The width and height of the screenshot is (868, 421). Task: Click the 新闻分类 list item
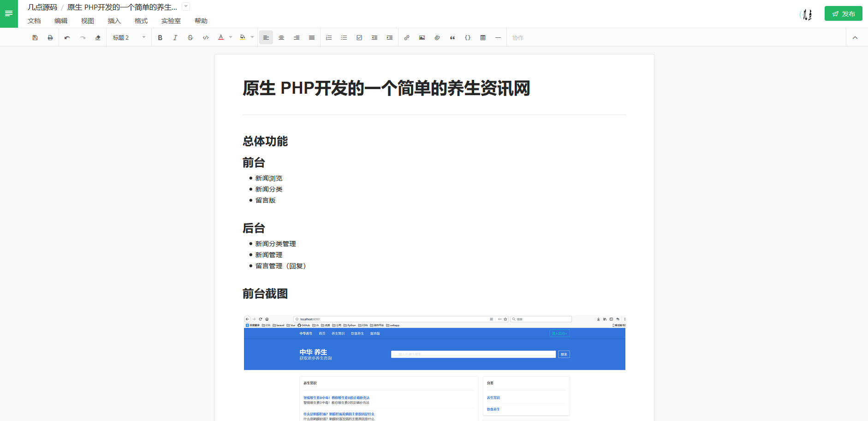click(269, 189)
